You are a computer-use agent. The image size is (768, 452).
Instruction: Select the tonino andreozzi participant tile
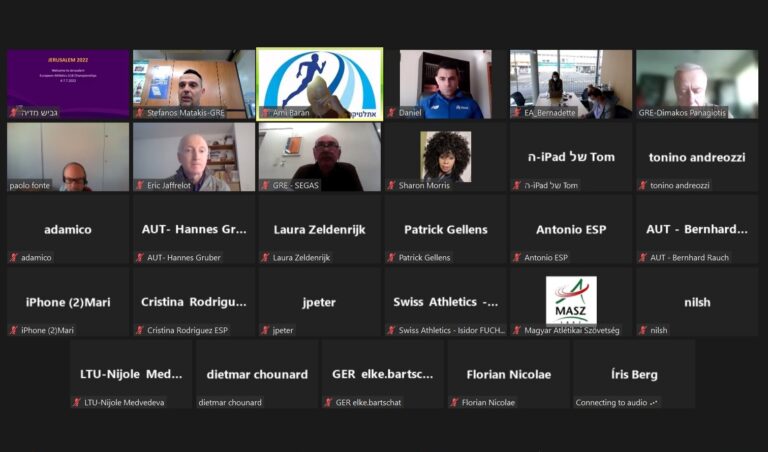tap(697, 157)
